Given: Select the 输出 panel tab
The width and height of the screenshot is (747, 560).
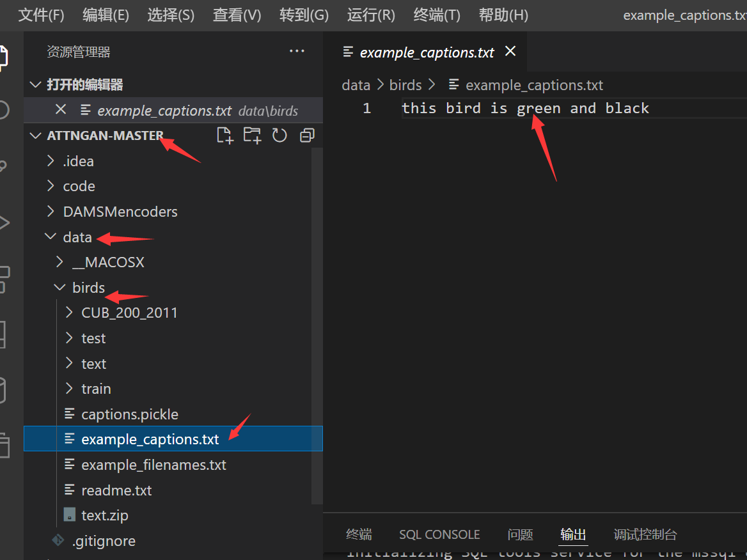Looking at the screenshot, I should [x=573, y=534].
